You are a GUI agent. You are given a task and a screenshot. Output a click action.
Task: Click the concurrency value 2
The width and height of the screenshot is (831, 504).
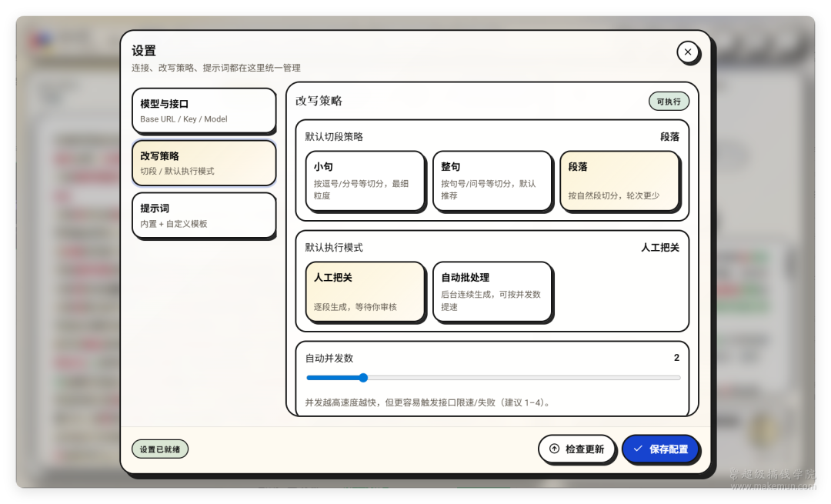pos(676,358)
